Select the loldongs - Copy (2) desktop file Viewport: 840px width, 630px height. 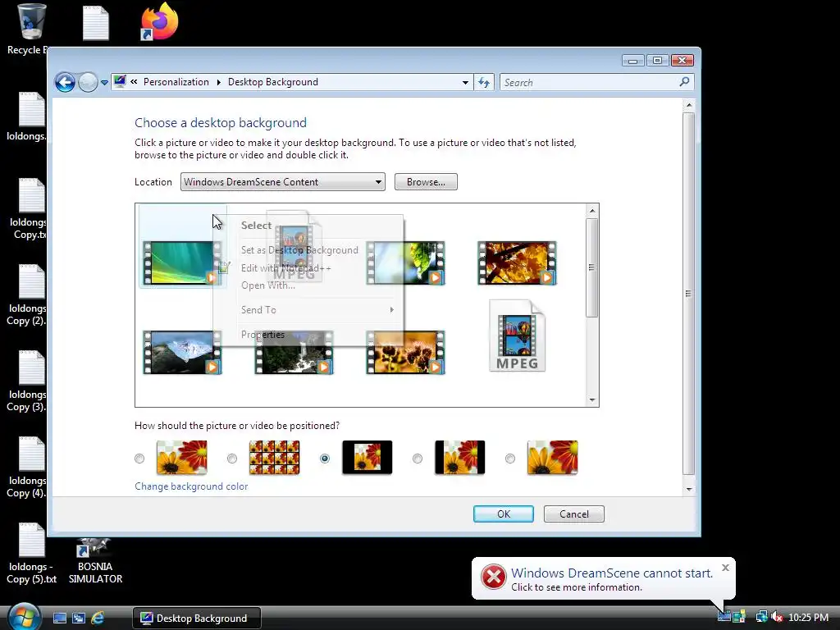click(x=27, y=295)
